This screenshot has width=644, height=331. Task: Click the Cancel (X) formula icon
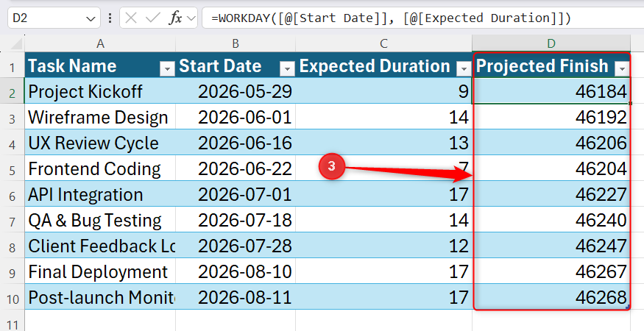130,18
